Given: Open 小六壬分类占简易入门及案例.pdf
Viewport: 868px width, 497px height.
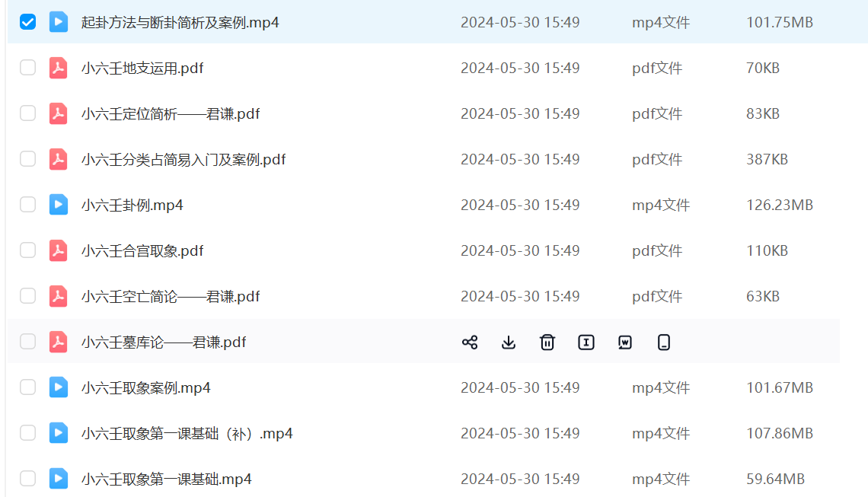Looking at the screenshot, I should [x=183, y=160].
